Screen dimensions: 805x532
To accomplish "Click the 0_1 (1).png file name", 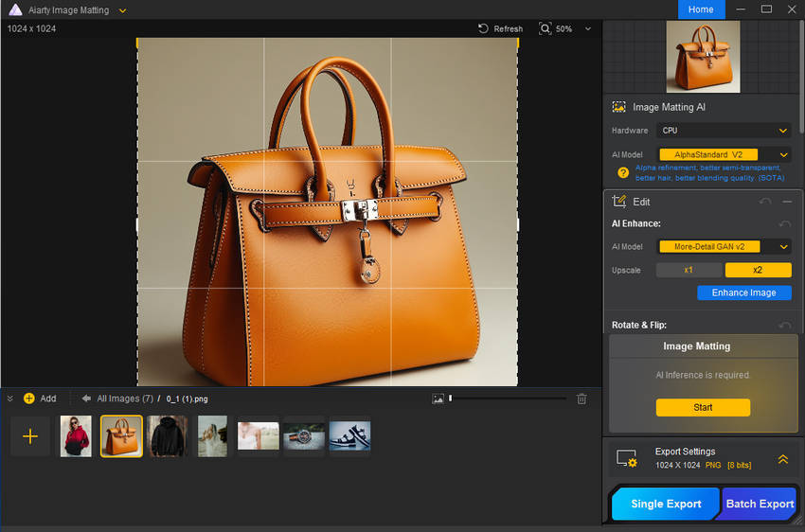I will 187,399.
